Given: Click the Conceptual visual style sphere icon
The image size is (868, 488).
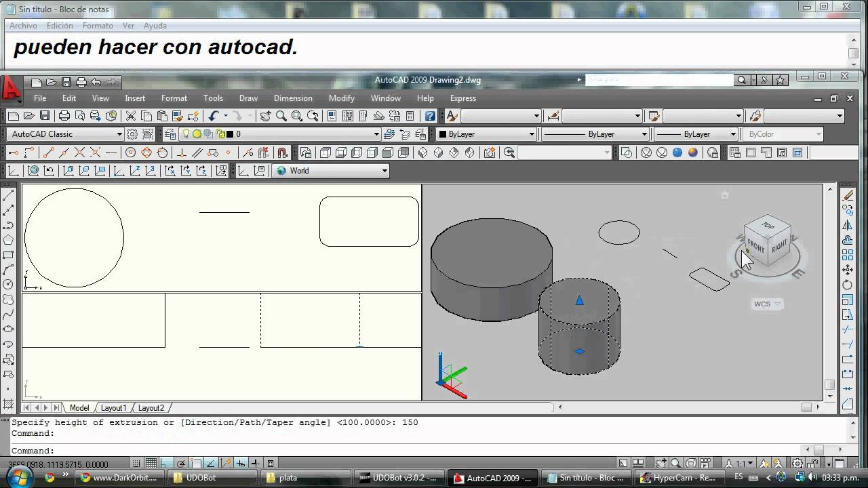Looking at the screenshot, I should pos(692,152).
